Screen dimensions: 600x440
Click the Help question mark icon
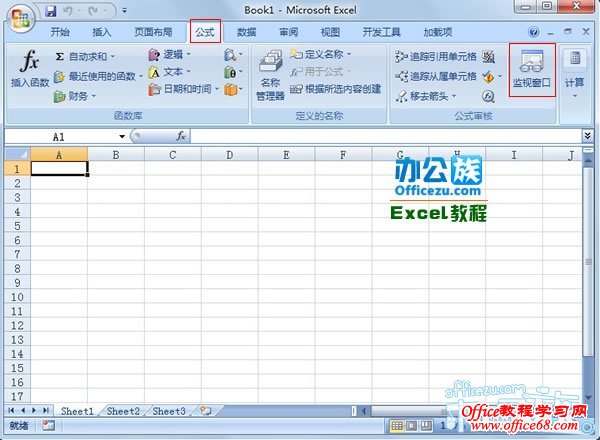pyautogui.click(x=534, y=32)
